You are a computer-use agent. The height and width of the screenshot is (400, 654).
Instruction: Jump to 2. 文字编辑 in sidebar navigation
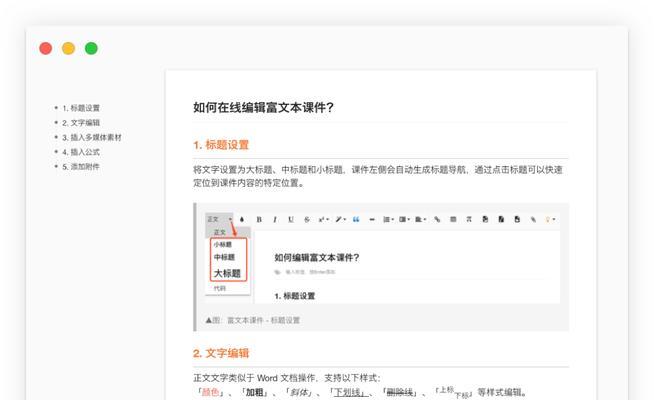pos(81,123)
